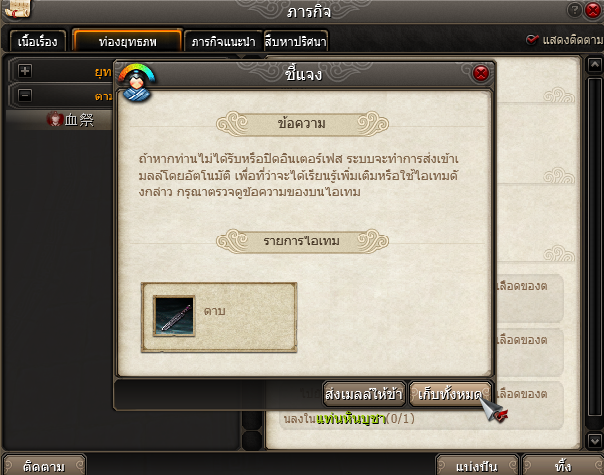Click the ส่งเมลล์ให้ข้า button
This screenshot has width=604, height=475.
coord(364,394)
